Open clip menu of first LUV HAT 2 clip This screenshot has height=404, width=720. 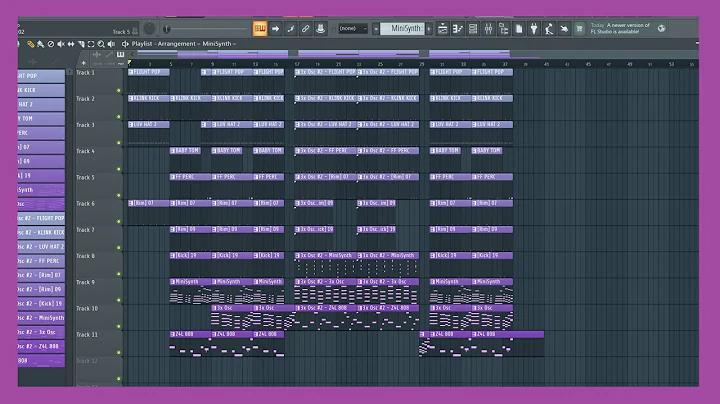(131, 124)
